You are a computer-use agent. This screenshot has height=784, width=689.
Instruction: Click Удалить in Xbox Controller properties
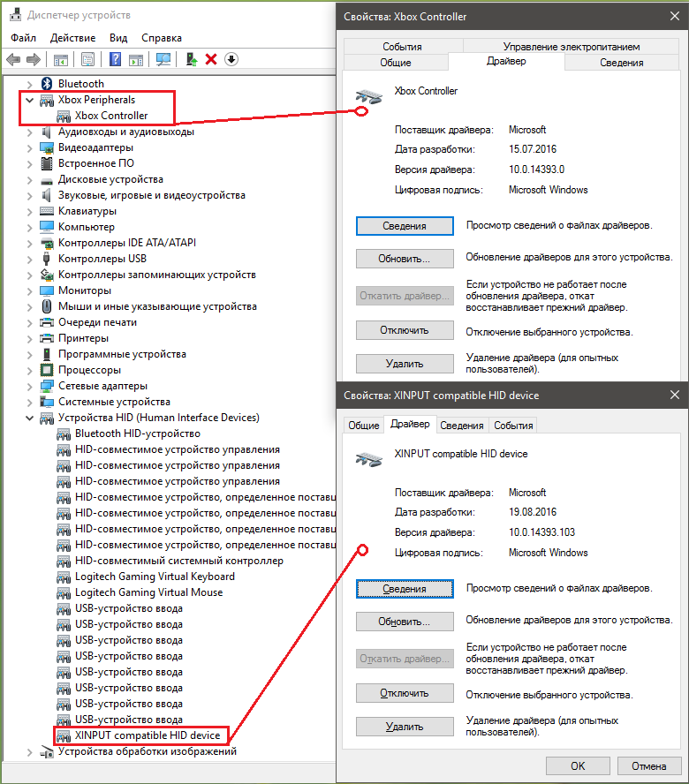point(405,364)
